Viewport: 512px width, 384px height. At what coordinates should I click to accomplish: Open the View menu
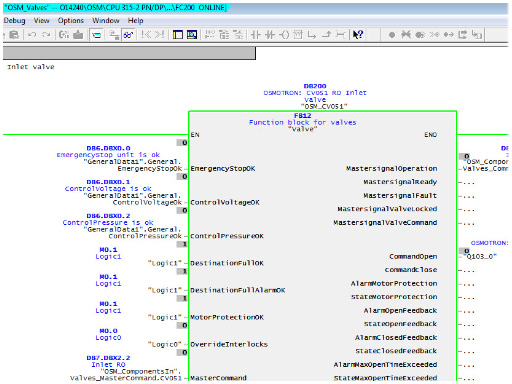[x=42, y=21]
